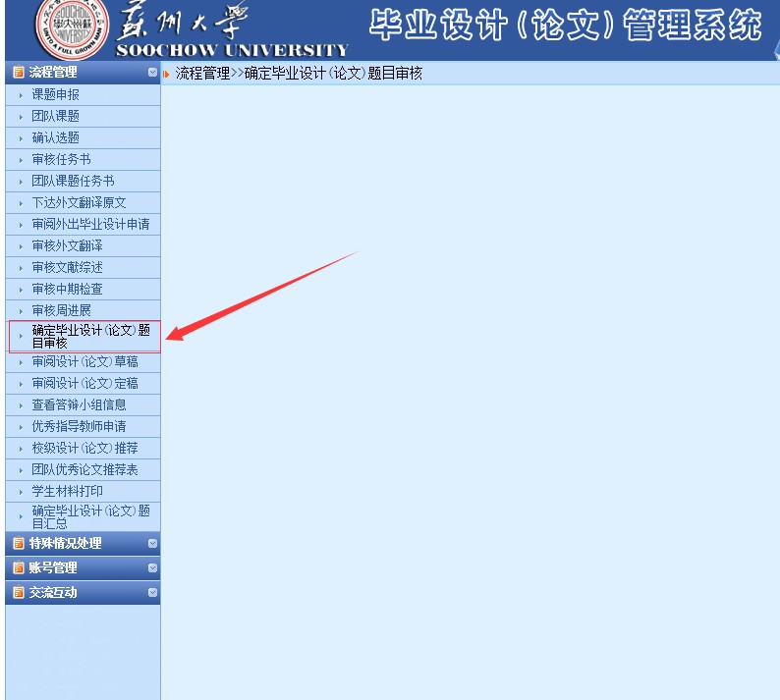Expand the 特殊情况处理 section arrow
This screenshot has height=700, width=780.
pyautogui.click(x=152, y=543)
